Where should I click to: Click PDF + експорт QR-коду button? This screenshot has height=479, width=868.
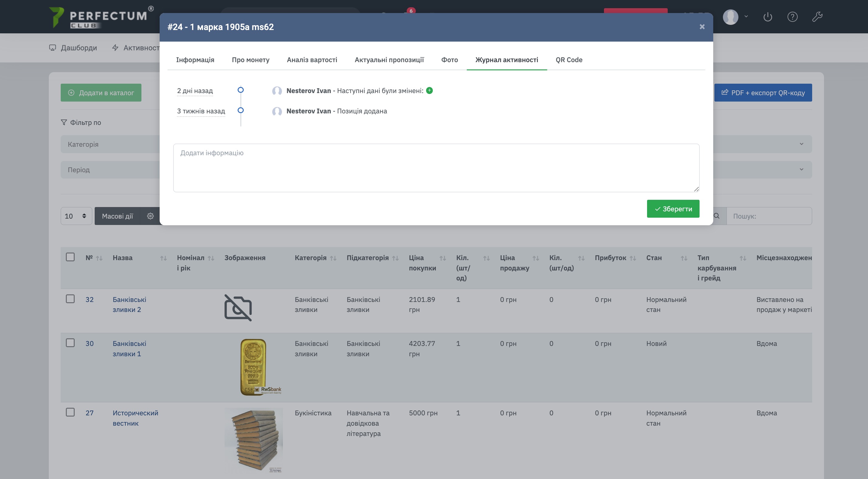(763, 93)
